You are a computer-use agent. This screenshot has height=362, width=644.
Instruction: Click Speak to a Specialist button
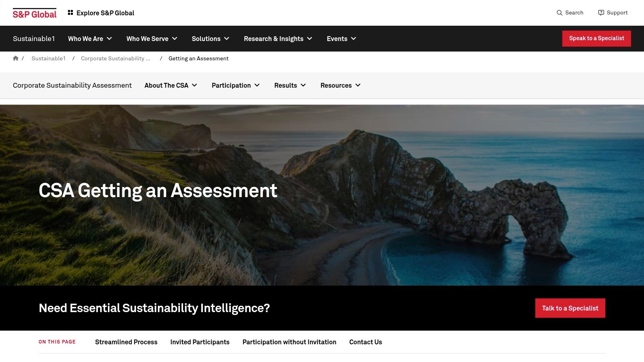point(597,39)
